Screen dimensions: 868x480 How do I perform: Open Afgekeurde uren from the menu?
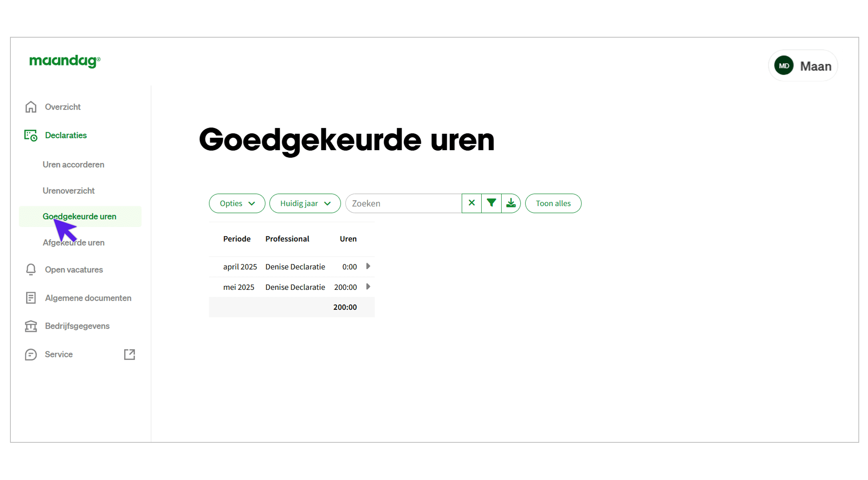[74, 242]
